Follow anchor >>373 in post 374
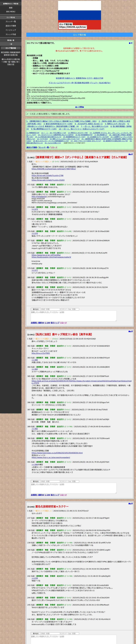 pos(35,209)
